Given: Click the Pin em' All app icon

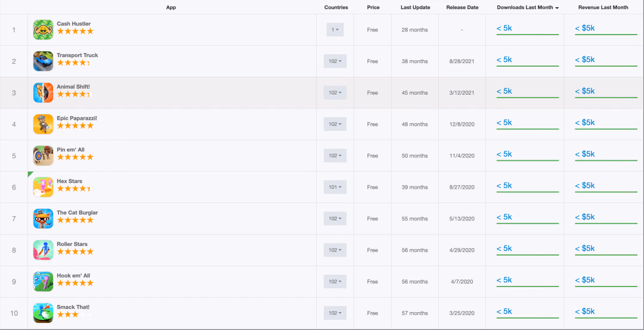Looking at the screenshot, I should (43, 155).
